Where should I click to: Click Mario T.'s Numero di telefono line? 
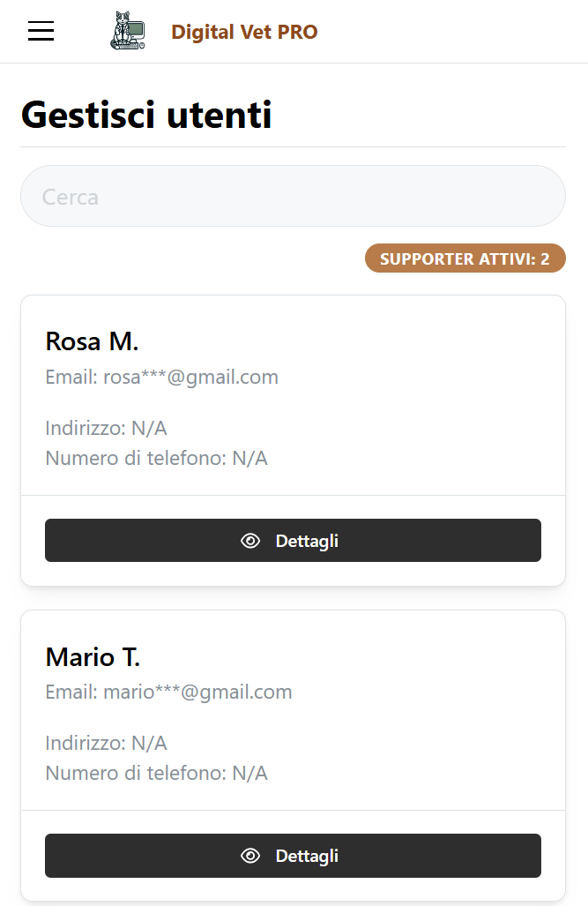(157, 773)
